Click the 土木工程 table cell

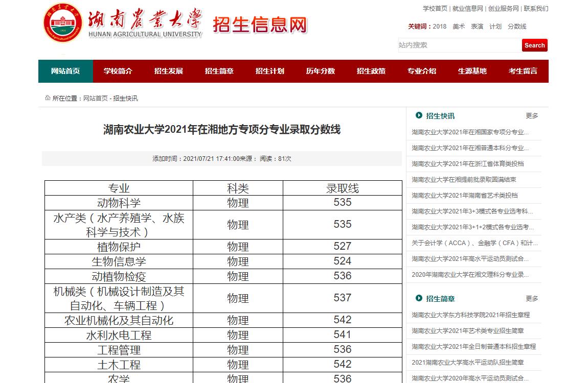pyautogui.click(x=119, y=365)
